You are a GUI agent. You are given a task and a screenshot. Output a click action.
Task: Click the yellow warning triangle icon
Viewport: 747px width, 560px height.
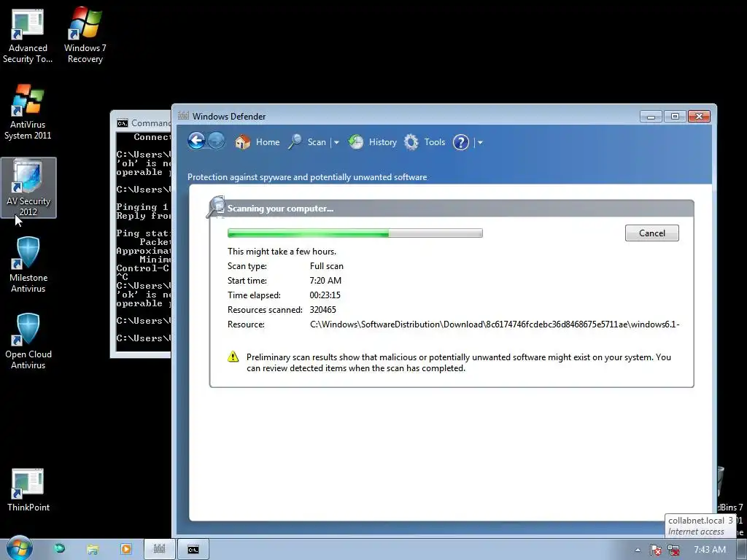[x=233, y=357]
